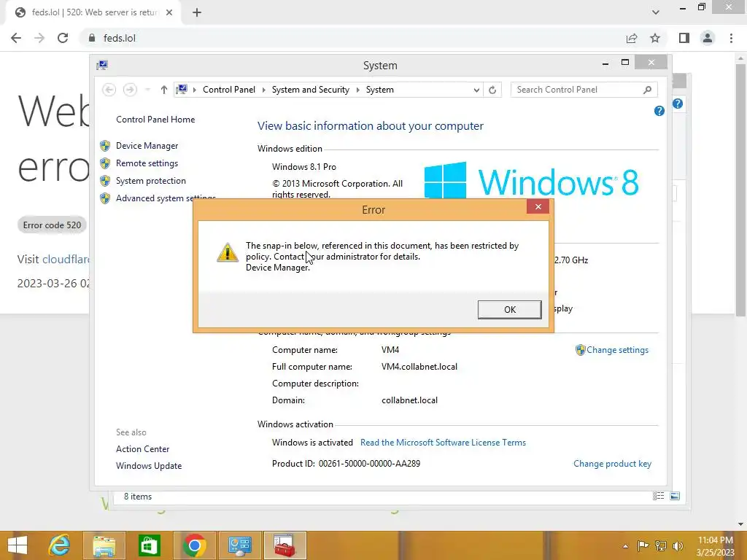The height and width of the screenshot is (560, 747).
Task: Switch to large icons view in background window
Action: point(675,496)
